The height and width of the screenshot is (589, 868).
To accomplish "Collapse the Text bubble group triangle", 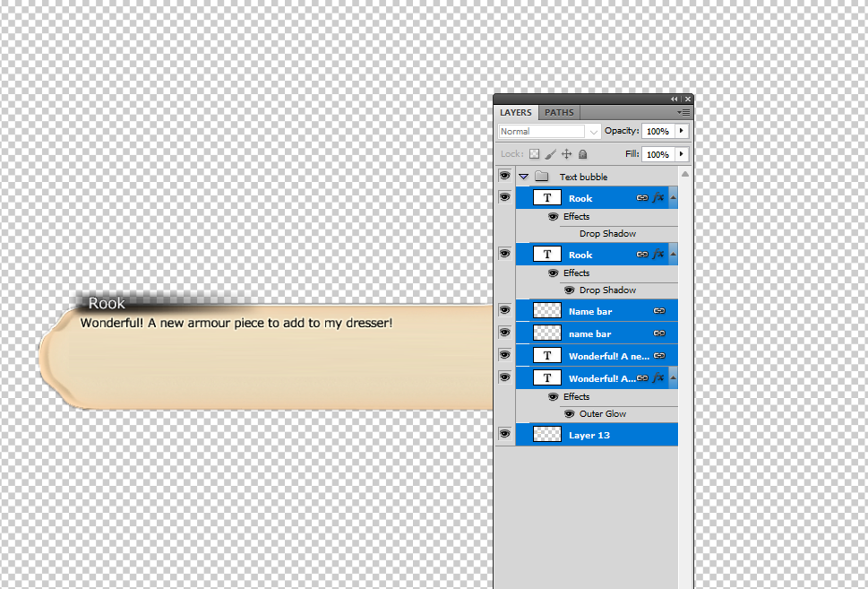I will (x=524, y=177).
